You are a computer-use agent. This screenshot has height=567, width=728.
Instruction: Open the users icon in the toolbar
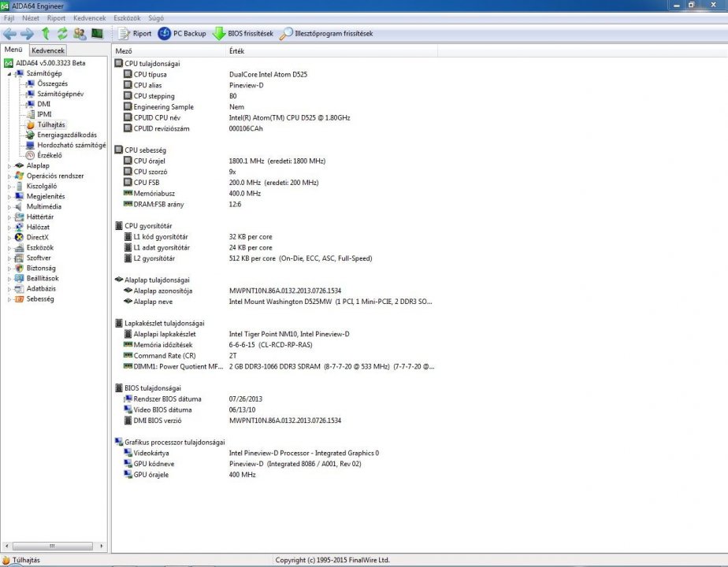pos(80,33)
